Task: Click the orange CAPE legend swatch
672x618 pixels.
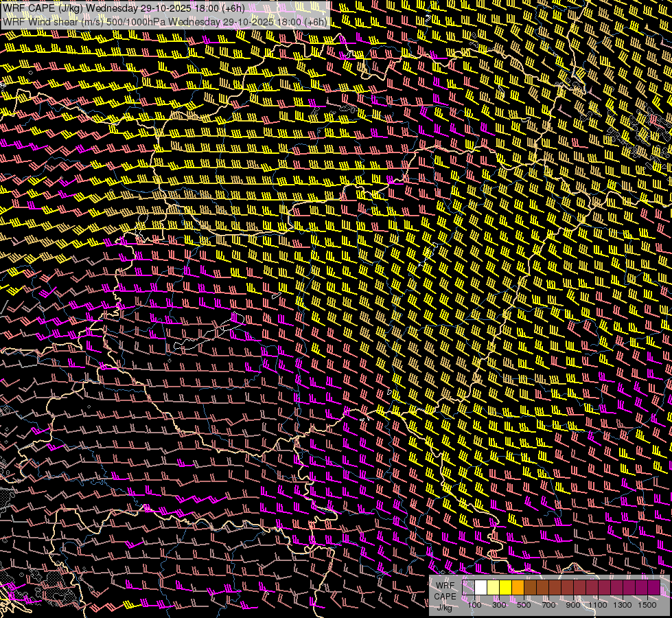Action: 518,588
